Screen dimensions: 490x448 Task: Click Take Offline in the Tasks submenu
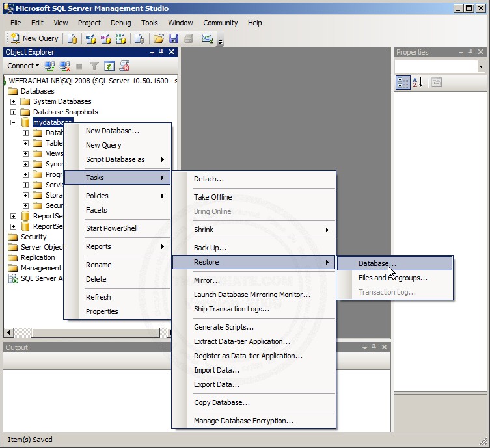pos(254,197)
